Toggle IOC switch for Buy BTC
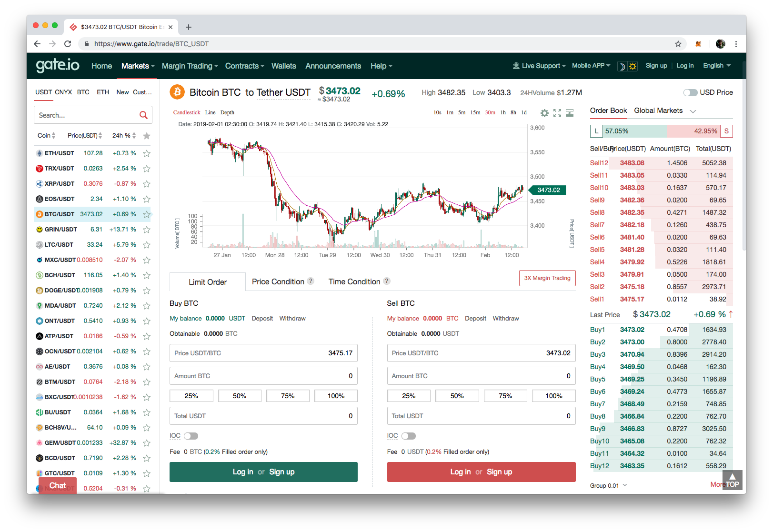The height and width of the screenshot is (532, 773). (x=191, y=436)
